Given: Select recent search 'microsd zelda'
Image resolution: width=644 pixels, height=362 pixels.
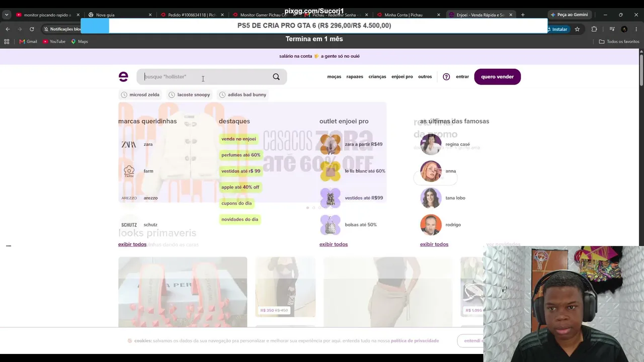Looking at the screenshot, I should point(140,95).
